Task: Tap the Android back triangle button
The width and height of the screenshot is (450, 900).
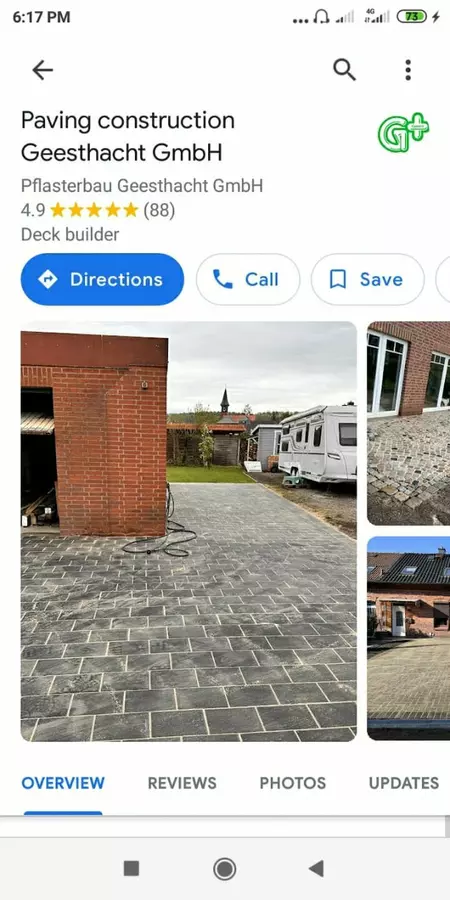Action: [x=316, y=868]
